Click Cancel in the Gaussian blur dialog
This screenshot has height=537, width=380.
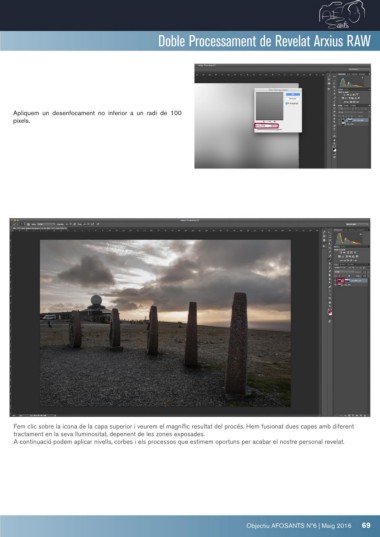[293, 99]
